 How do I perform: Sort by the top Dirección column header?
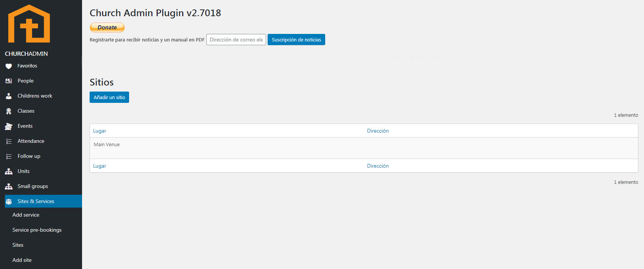pos(378,131)
